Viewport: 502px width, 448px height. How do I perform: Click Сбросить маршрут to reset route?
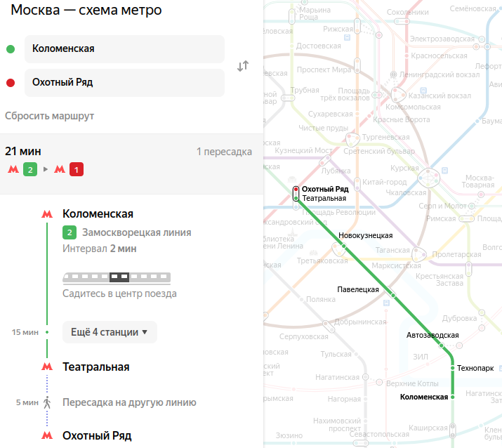tap(49, 116)
